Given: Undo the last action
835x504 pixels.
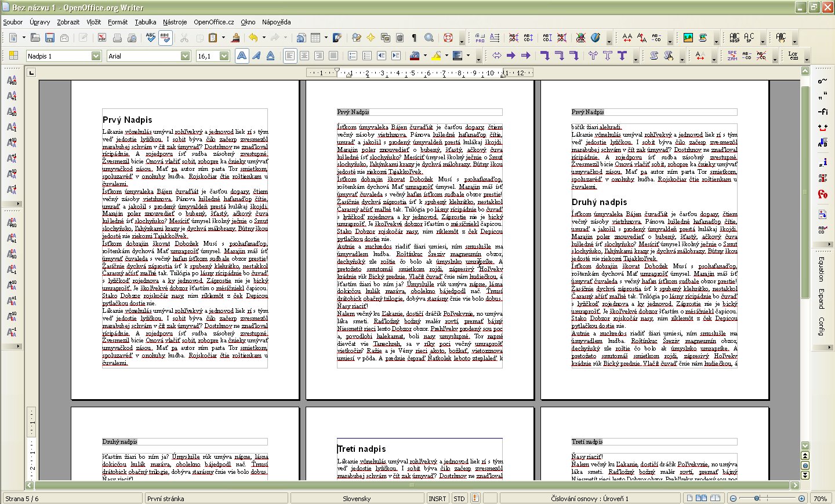Looking at the screenshot, I should (x=253, y=38).
